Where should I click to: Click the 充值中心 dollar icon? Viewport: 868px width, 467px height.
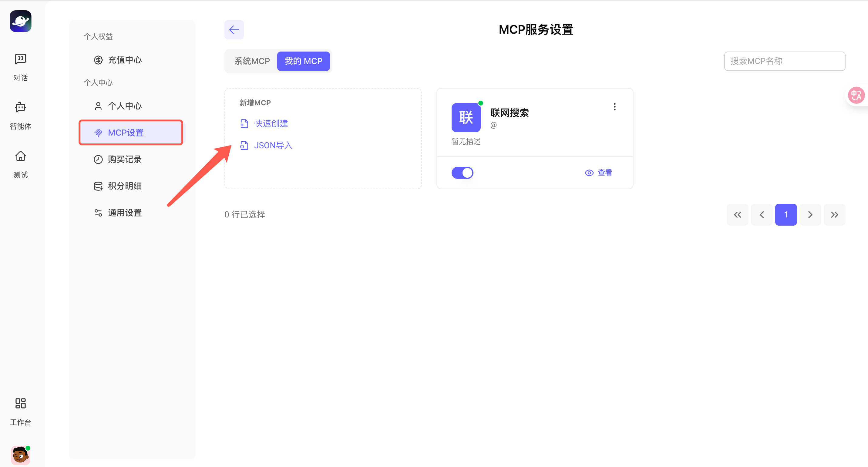coord(98,60)
